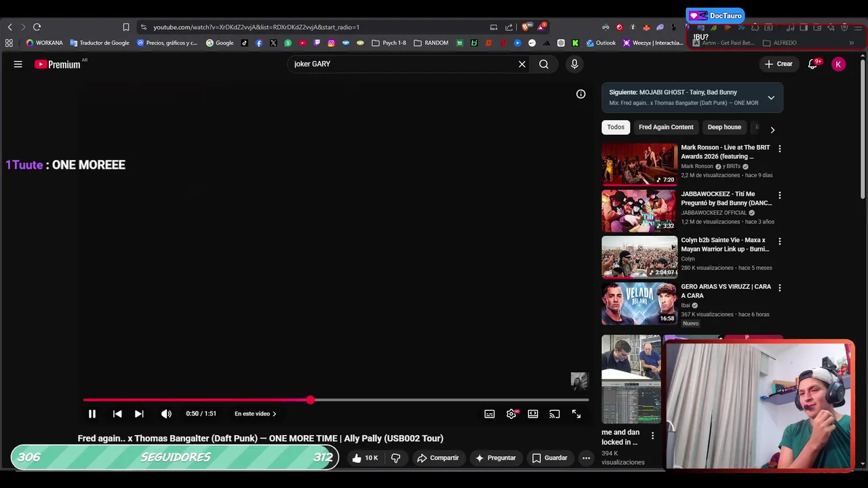The height and width of the screenshot is (488, 868).
Task: Open the player settings gear
Action: click(x=511, y=413)
